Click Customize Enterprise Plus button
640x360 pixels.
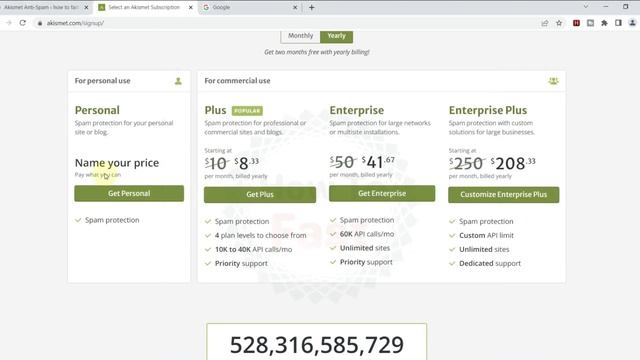point(504,195)
